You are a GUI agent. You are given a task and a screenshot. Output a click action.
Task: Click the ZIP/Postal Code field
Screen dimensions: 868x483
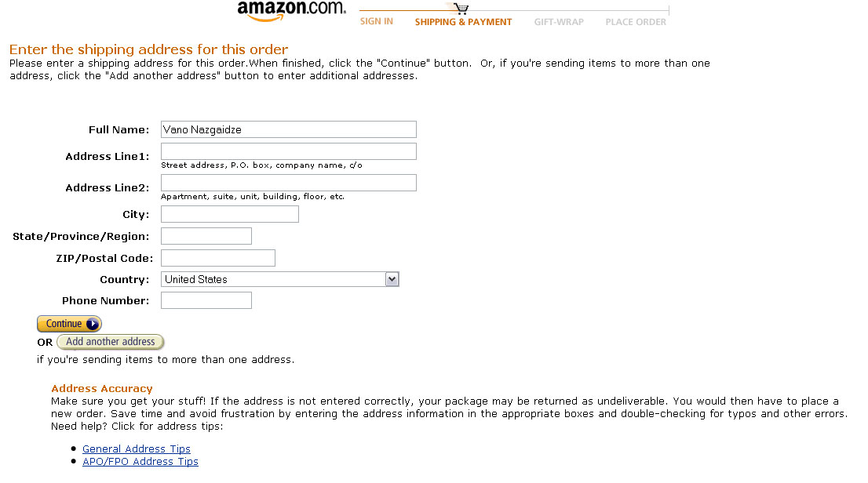(x=217, y=258)
